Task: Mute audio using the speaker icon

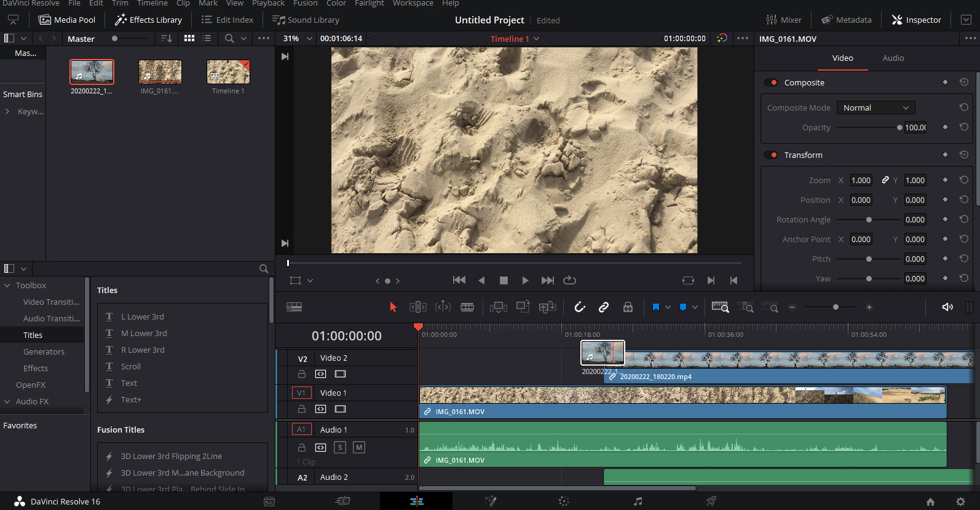Action: pyautogui.click(x=947, y=307)
